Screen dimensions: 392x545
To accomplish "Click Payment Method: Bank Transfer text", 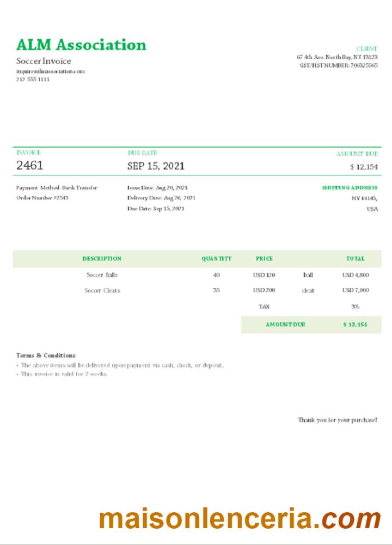I will (x=57, y=187).
